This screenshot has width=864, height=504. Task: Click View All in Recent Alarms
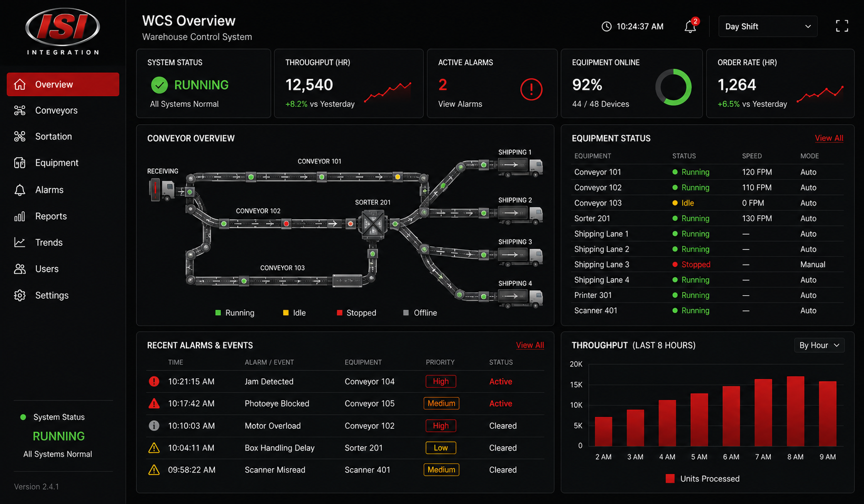[x=530, y=345]
